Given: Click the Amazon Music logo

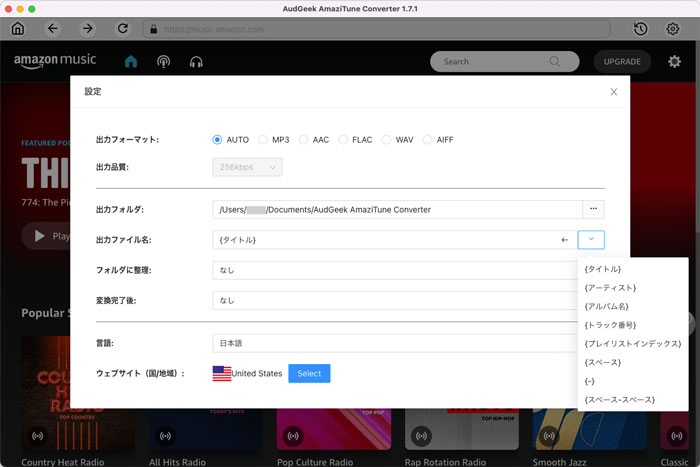Looking at the screenshot, I should (55, 61).
